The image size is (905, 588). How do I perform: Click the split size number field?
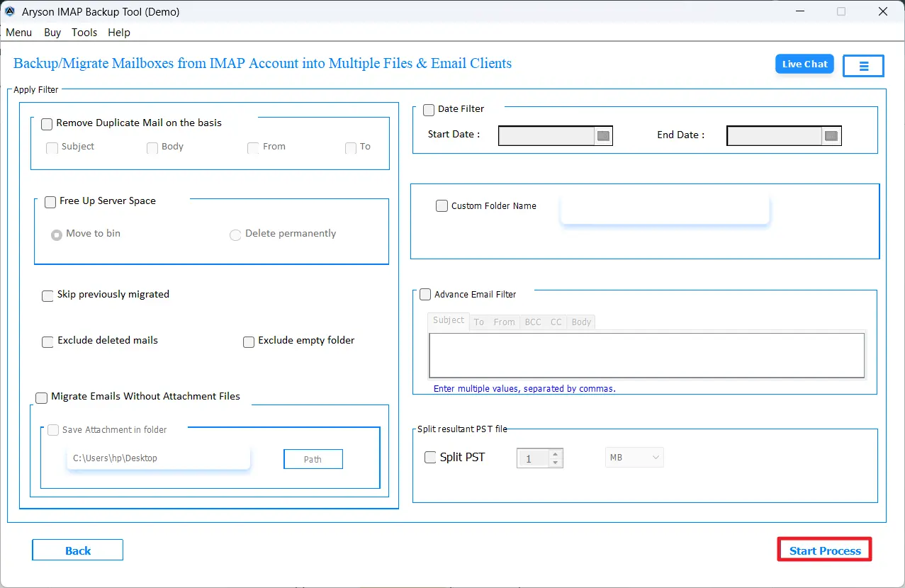(x=533, y=458)
